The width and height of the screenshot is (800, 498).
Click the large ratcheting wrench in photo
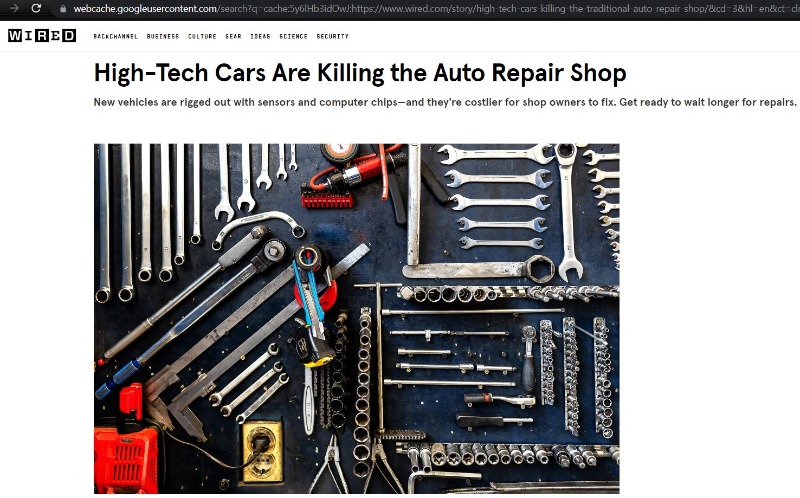click(568, 212)
